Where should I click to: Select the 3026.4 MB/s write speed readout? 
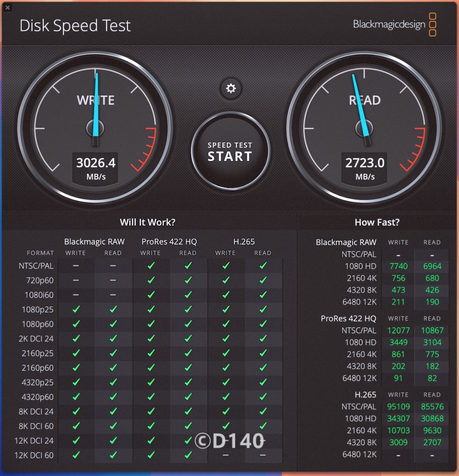coord(96,163)
